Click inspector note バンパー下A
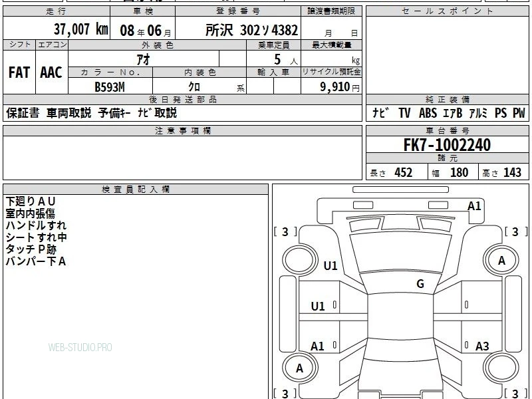 [x=36, y=261]
